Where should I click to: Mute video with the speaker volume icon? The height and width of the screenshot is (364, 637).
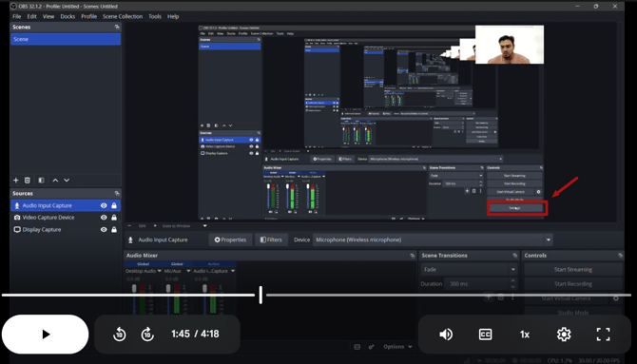(446, 335)
